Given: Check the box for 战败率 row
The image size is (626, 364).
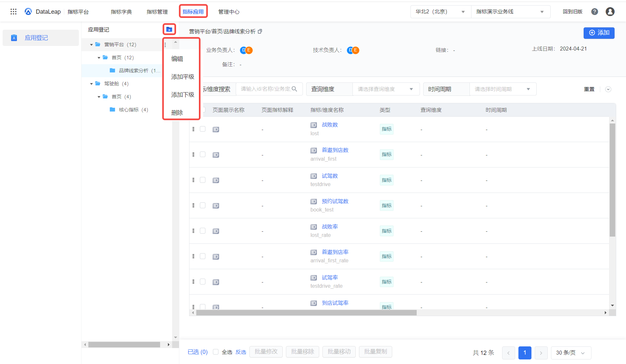Looking at the screenshot, I should (x=202, y=231).
